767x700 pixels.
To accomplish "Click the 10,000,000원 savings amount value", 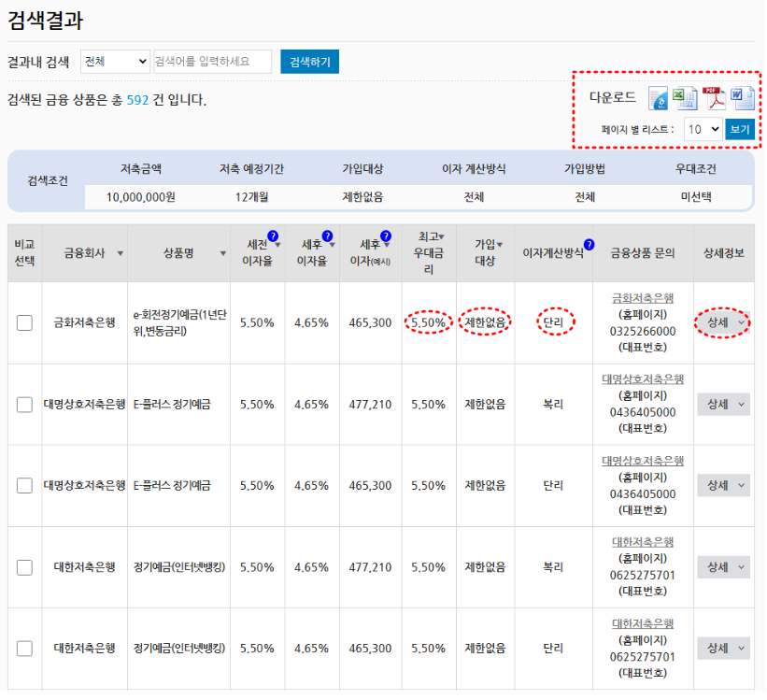I will click(141, 197).
